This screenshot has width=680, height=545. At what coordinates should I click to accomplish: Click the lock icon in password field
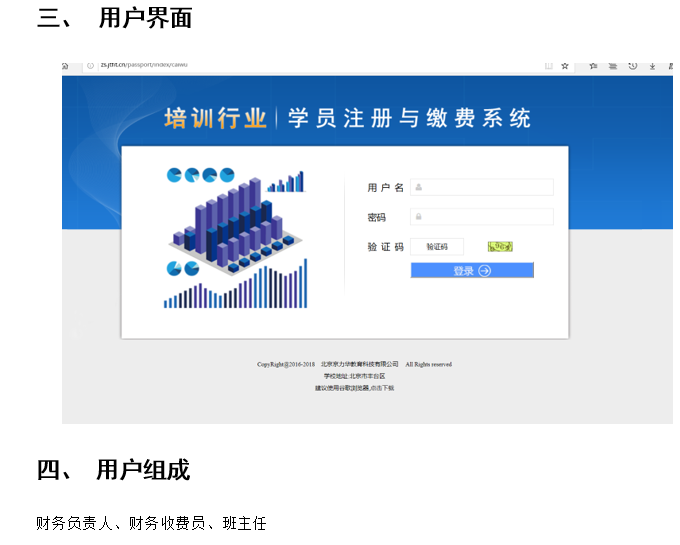click(x=418, y=217)
